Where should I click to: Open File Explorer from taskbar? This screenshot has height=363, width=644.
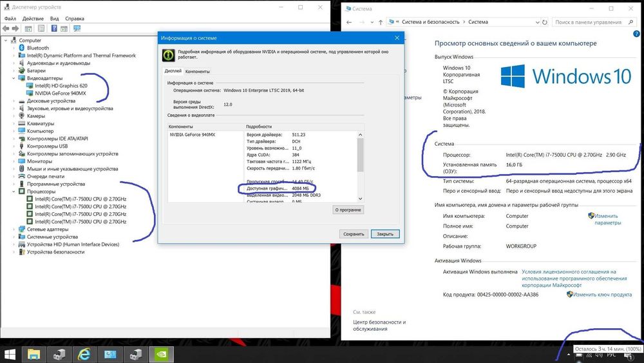pos(33,355)
